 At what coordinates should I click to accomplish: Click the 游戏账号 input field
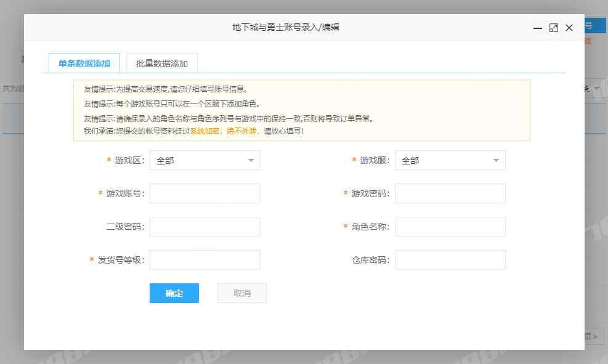click(x=205, y=193)
